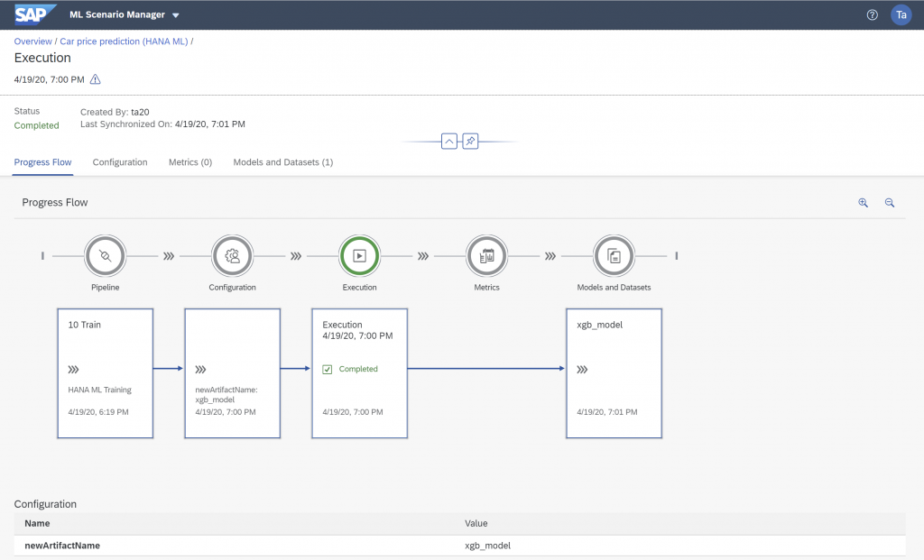The width and height of the screenshot is (924, 560).
Task: Zoom out the progress flow
Action: [x=890, y=203]
